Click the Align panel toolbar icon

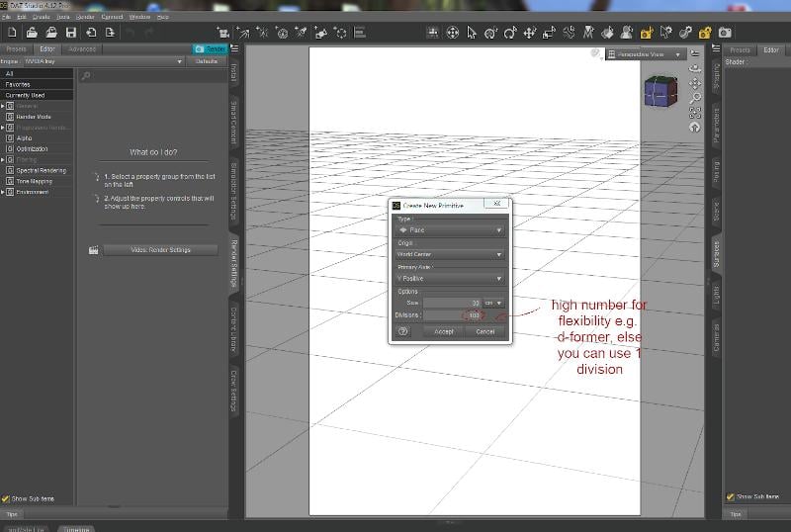(360, 33)
